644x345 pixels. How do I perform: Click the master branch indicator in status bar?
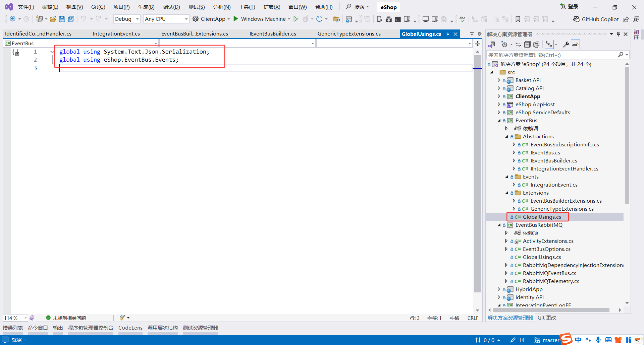547,340
